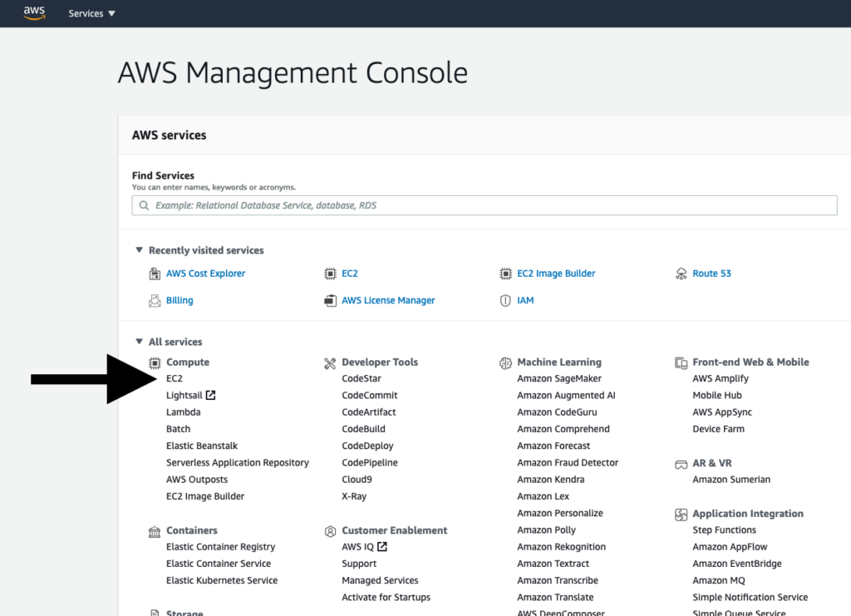Click the Containers category icon
Viewport: 851px width, 616px height.
coord(155,531)
